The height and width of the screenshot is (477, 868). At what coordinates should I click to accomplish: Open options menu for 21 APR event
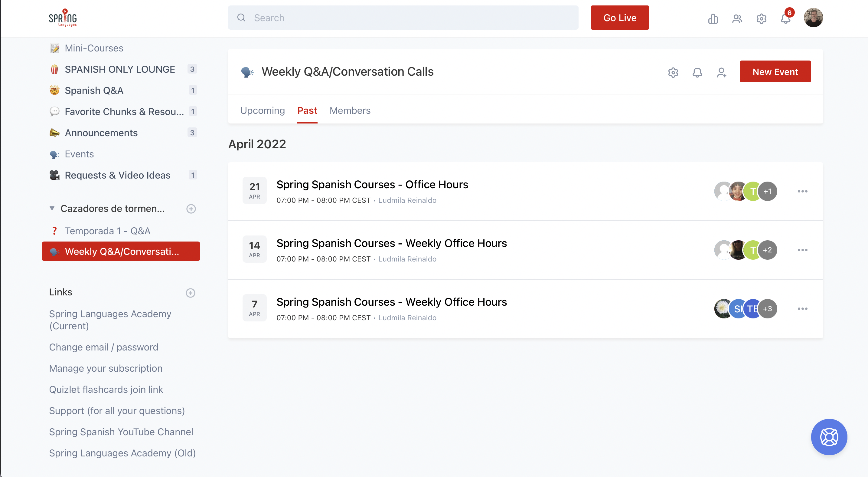[x=802, y=191]
